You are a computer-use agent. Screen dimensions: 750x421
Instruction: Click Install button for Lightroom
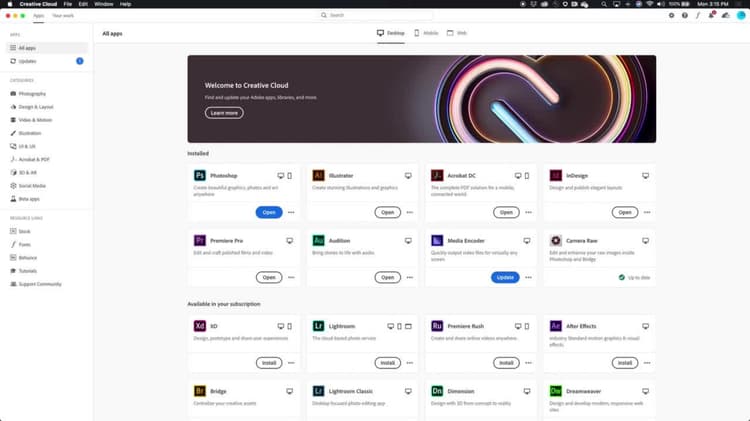387,363
